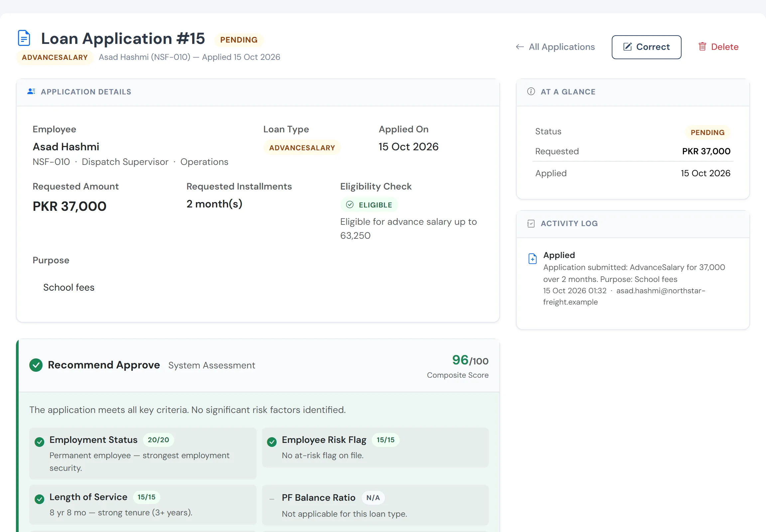Click the Application Details person icon
This screenshot has width=766, height=532.
31,91
